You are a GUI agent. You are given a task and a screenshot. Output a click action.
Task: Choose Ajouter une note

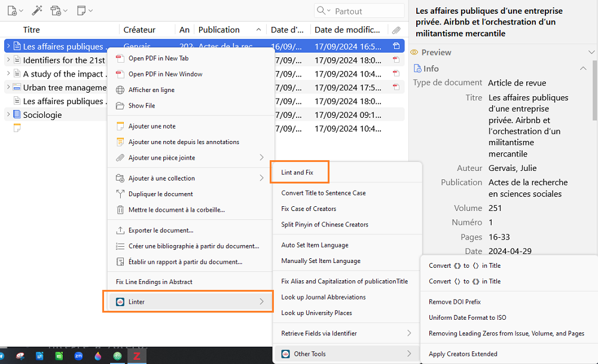(152, 126)
